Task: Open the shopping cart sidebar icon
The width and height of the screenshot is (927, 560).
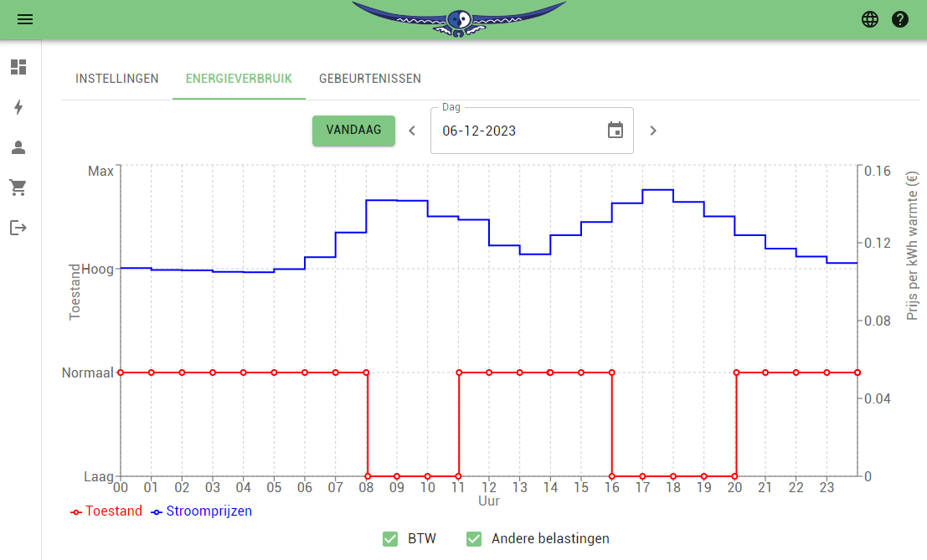Action: (x=18, y=188)
